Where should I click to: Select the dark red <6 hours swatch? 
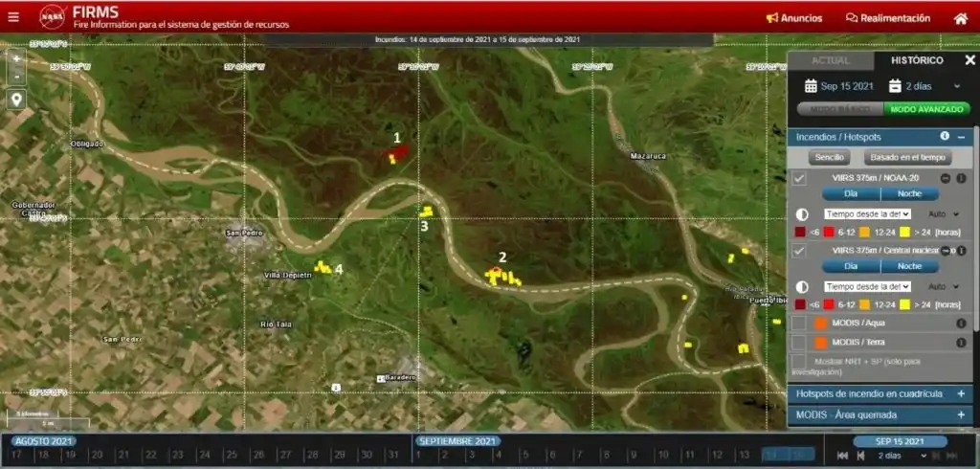click(801, 232)
